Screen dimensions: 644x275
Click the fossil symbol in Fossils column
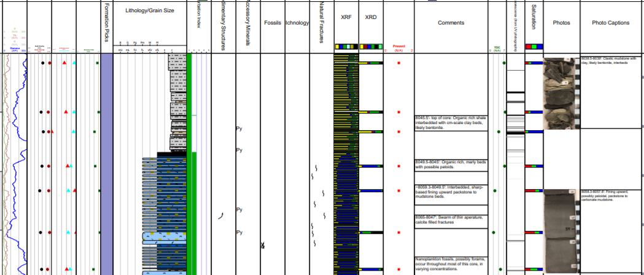point(262,246)
